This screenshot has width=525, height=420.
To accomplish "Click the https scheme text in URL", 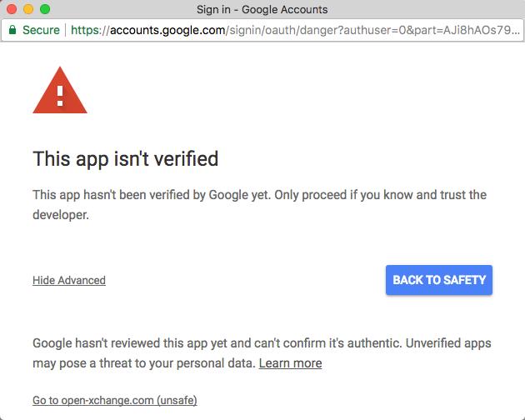I will (x=86, y=31).
